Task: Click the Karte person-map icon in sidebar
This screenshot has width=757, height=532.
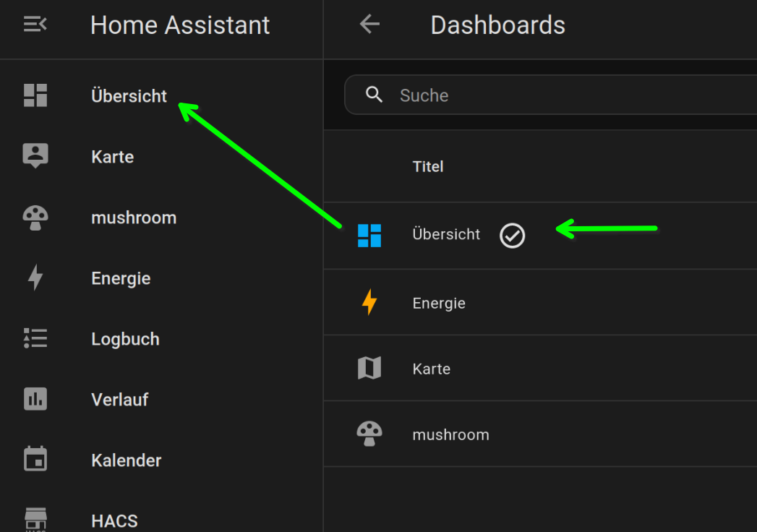Action: (35, 155)
